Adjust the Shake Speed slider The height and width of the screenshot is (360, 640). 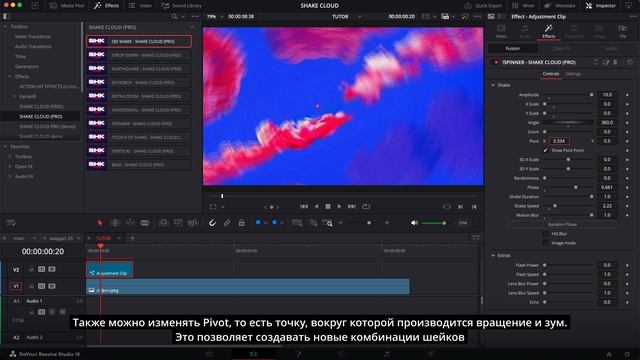click(x=568, y=206)
